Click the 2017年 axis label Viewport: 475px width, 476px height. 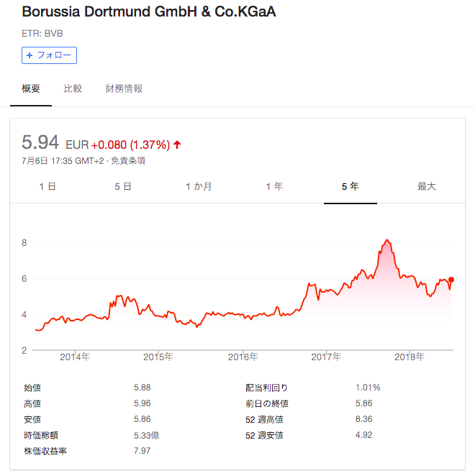[326, 357]
